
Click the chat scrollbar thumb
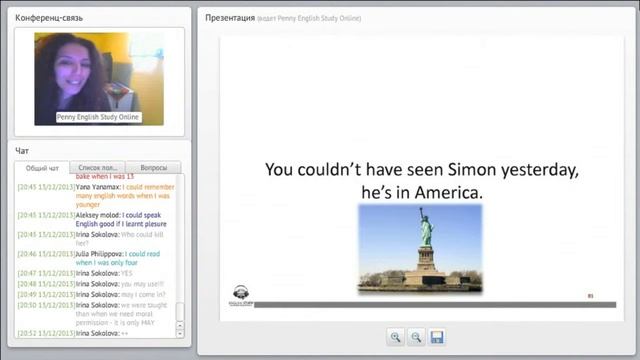[x=180, y=311]
